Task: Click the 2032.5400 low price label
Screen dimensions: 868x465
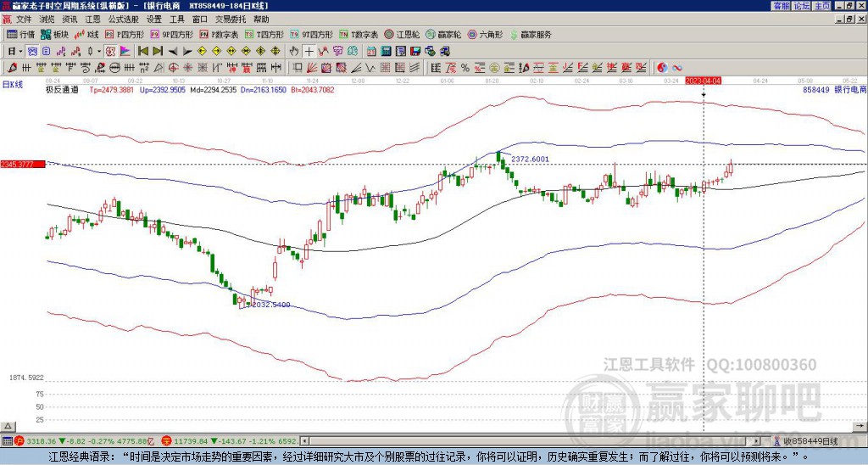Action: pyautogui.click(x=270, y=305)
